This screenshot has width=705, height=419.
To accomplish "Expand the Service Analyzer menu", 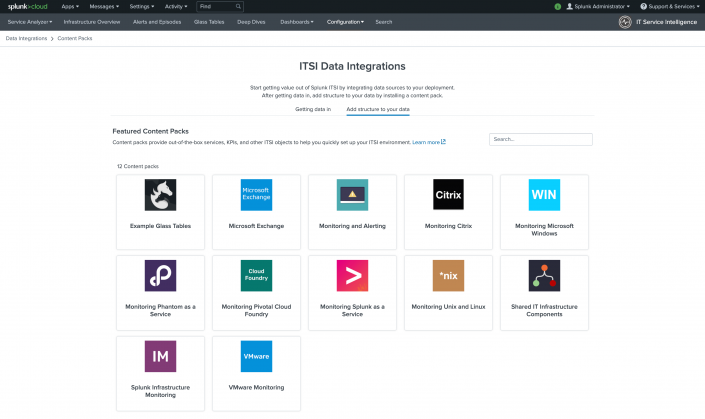I will (x=30, y=22).
